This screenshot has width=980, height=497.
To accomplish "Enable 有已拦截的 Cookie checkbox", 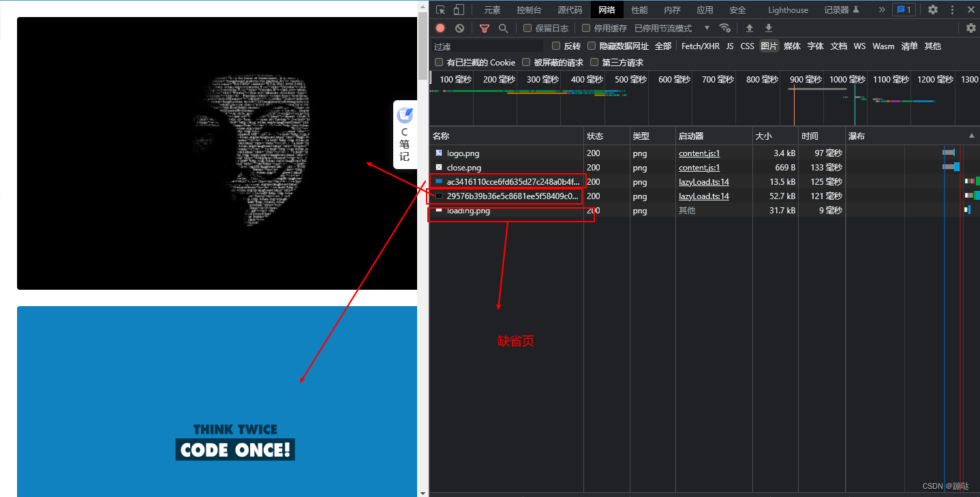I will click(439, 62).
